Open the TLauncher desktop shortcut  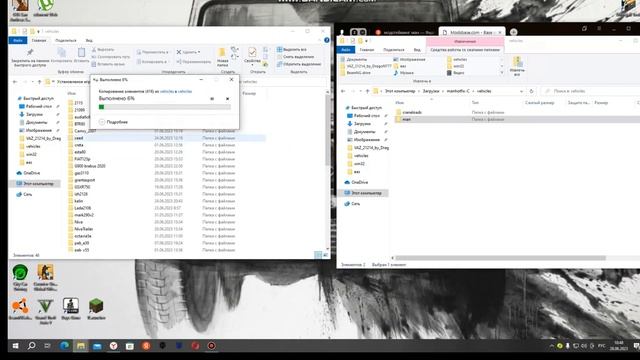[96, 309]
